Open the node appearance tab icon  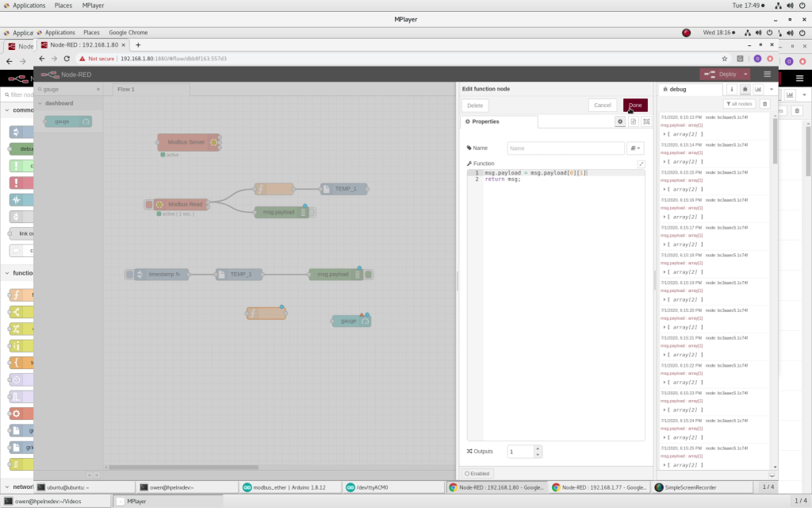[x=646, y=121]
